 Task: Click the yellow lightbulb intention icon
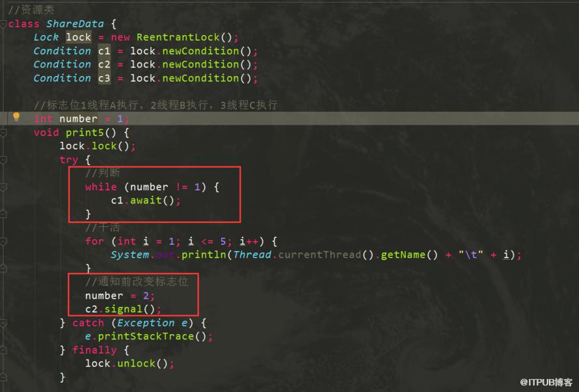point(16,116)
